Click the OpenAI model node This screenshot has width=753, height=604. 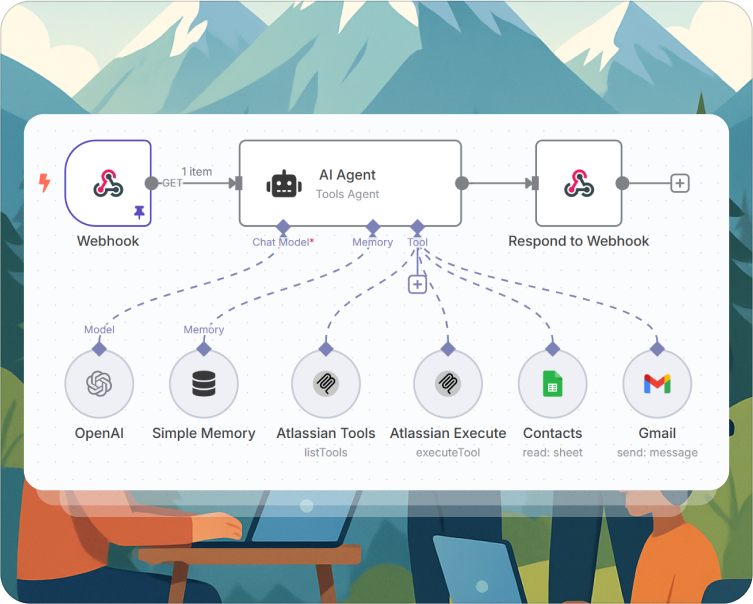point(99,385)
